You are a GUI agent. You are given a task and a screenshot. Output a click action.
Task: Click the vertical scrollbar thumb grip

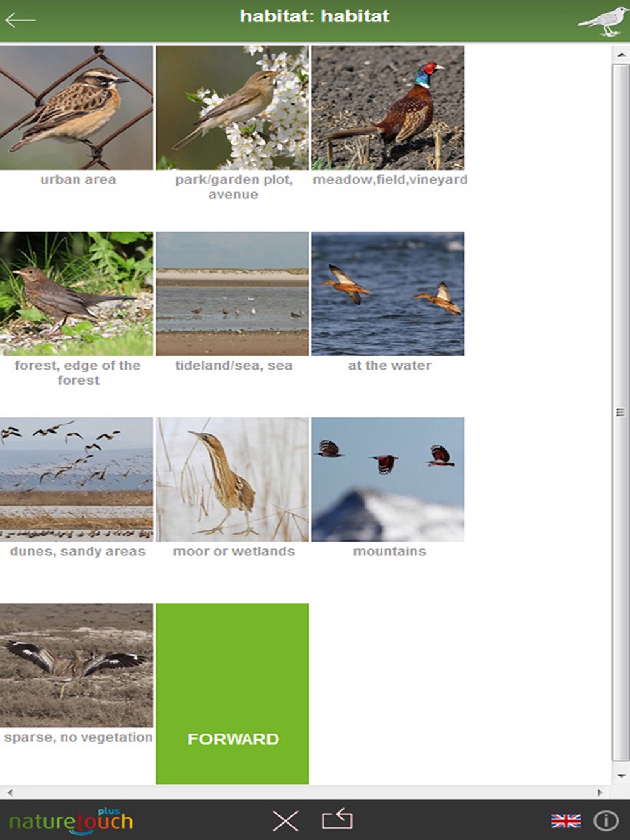point(621,412)
